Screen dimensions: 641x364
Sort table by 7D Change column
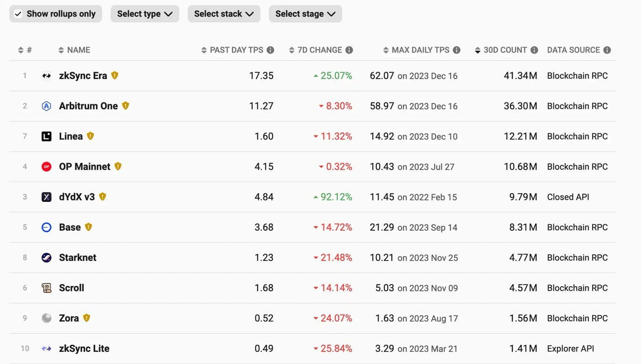click(x=319, y=50)
